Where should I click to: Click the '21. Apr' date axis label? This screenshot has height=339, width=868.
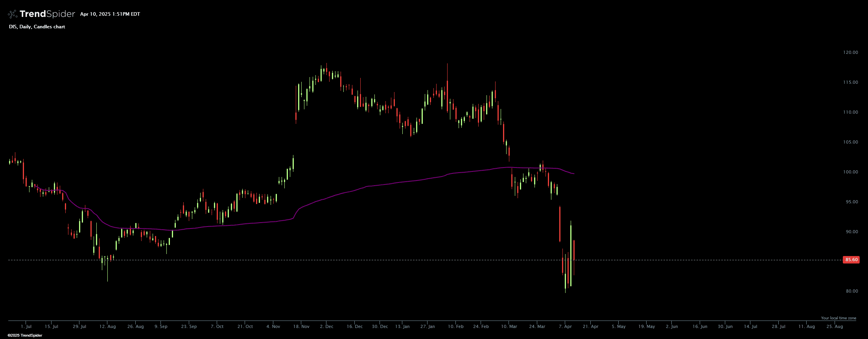point(591,326)
